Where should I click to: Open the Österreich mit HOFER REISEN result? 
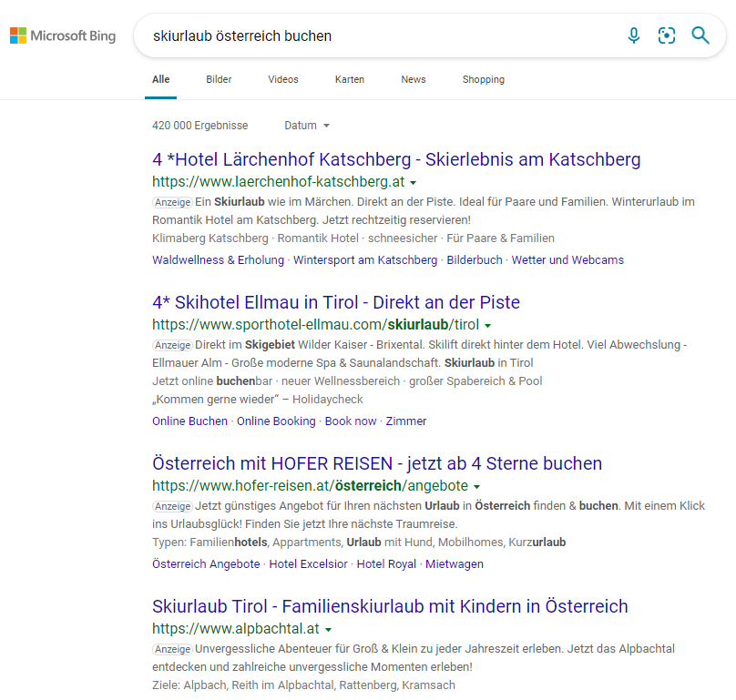tap(377, 463)
